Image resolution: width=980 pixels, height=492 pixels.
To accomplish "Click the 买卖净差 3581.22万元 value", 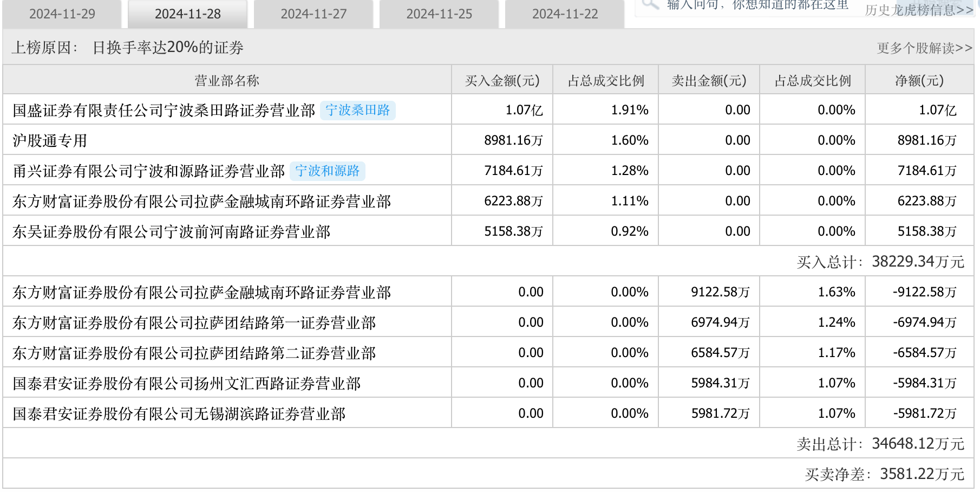I will click(x=885, y=474).
